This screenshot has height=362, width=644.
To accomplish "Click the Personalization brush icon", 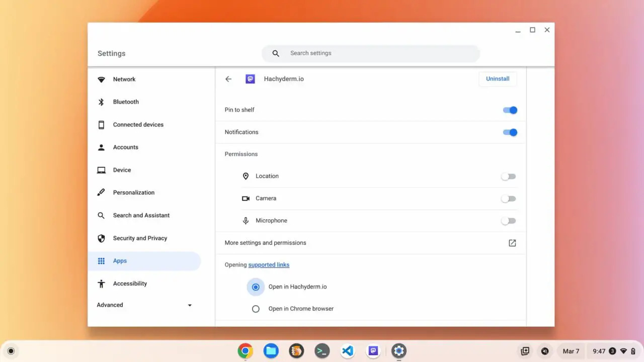I will pyautogui.click(x=101, y=193).
